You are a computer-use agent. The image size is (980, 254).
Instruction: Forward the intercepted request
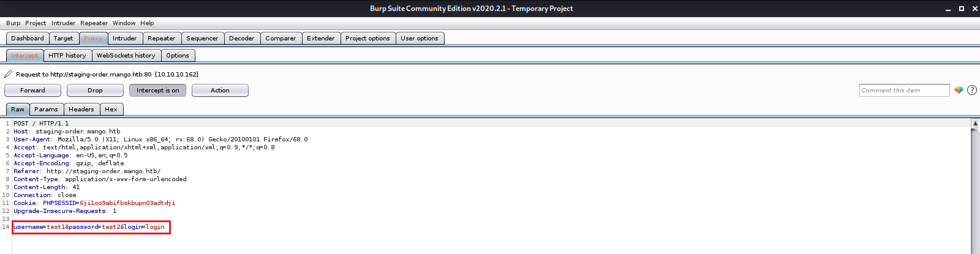coord(32,90)
